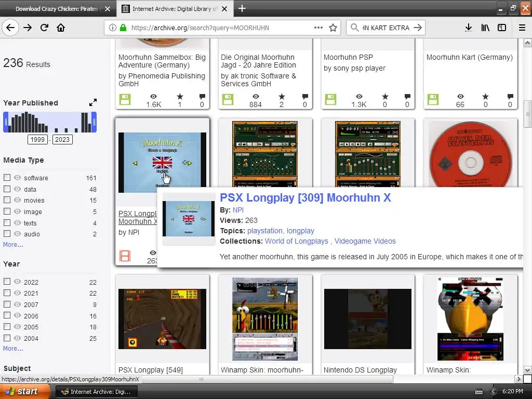The image size is (532, 399).
Task: Click right handle of year range slider
Action: pyautogui.click(x=94, y=122)
